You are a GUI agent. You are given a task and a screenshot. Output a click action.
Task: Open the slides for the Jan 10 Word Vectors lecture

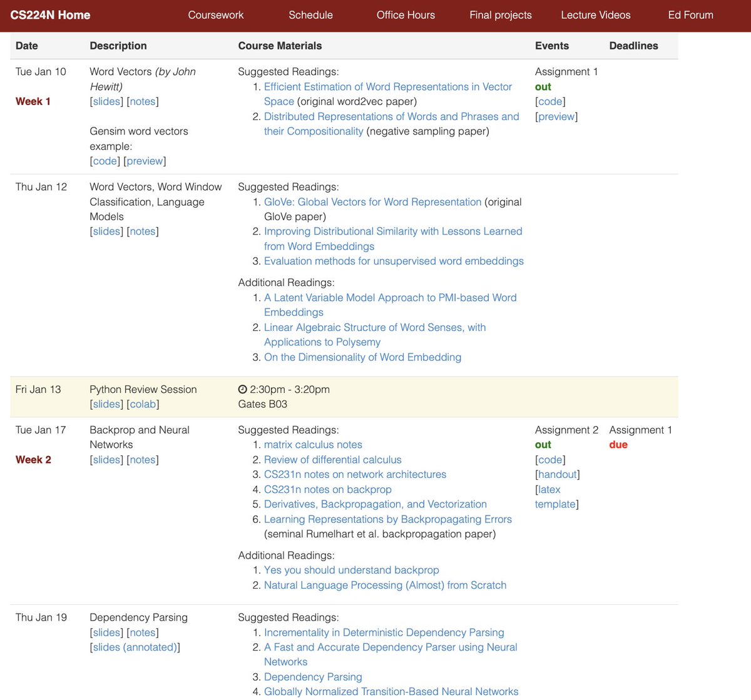[x=106, y=101]
